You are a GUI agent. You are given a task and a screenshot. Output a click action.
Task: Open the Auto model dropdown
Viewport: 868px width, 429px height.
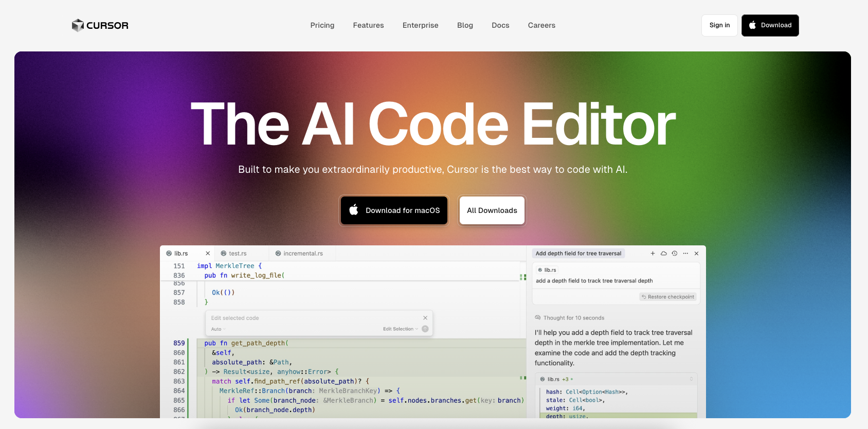click(x=218, y=329)
